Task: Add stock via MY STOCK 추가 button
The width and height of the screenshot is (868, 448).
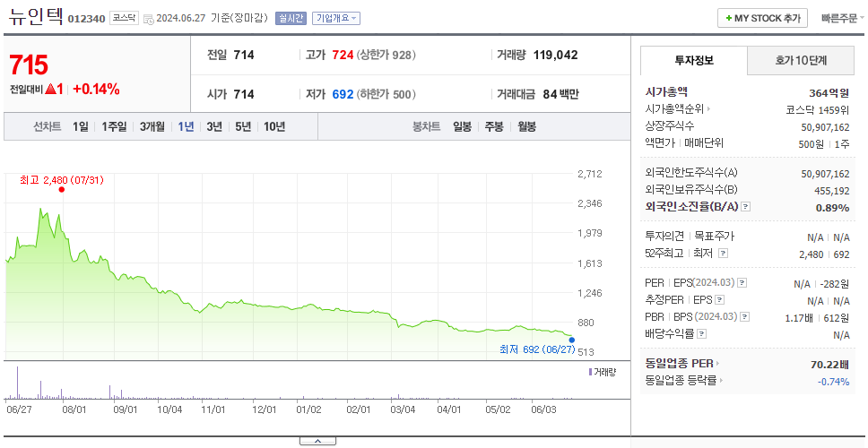Action: 762,18
